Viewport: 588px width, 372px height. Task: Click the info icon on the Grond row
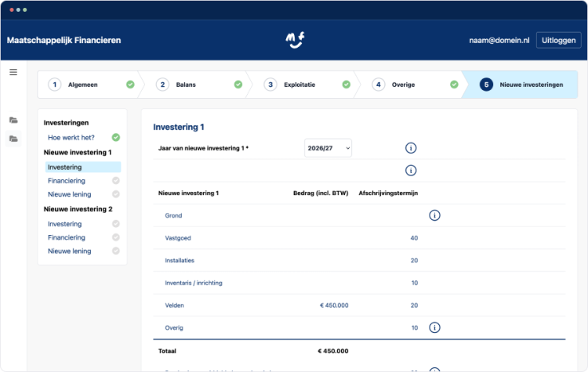point(434,215)
